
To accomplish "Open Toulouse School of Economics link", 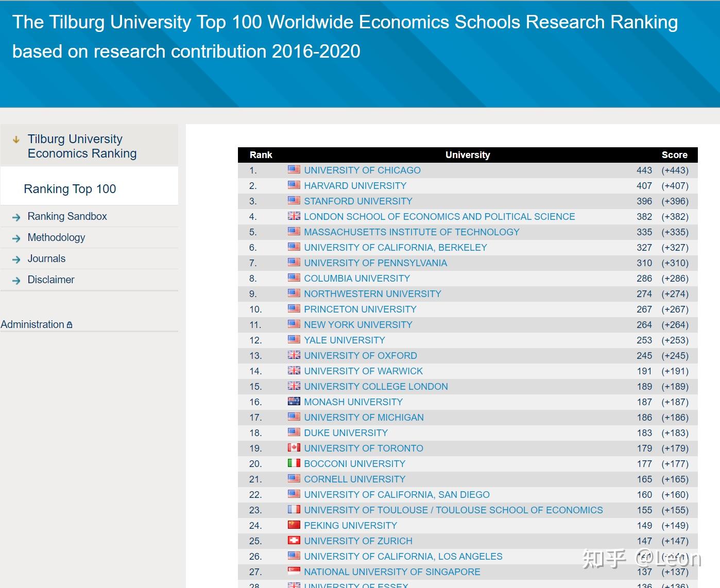I will [x=453, y=510].
